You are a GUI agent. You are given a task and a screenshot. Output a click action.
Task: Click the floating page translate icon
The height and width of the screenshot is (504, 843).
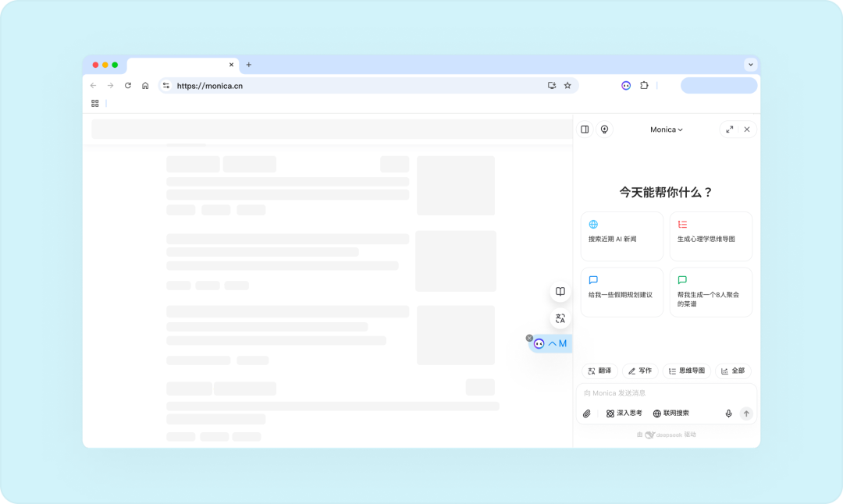[x=560, y=318]
